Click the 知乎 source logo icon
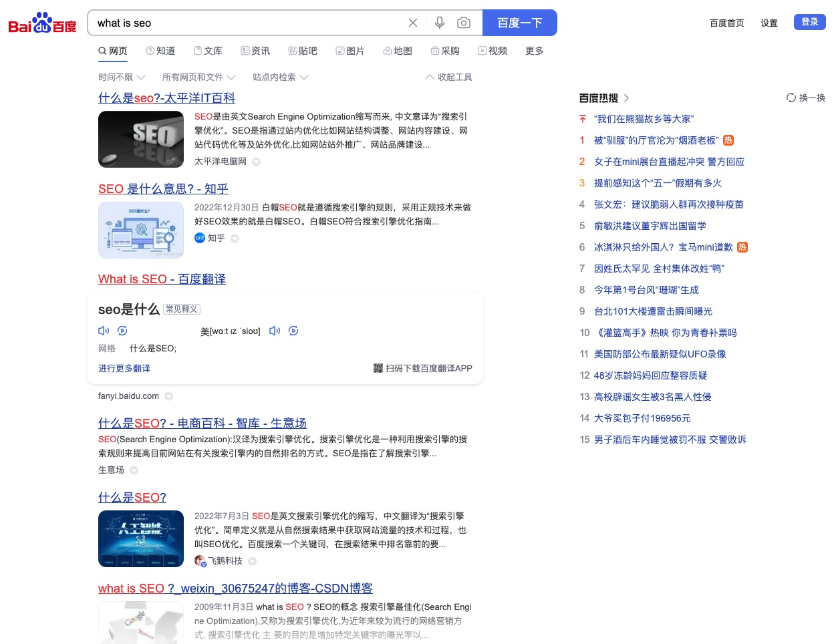The image size is (836, 644). (x=200, y=238)
